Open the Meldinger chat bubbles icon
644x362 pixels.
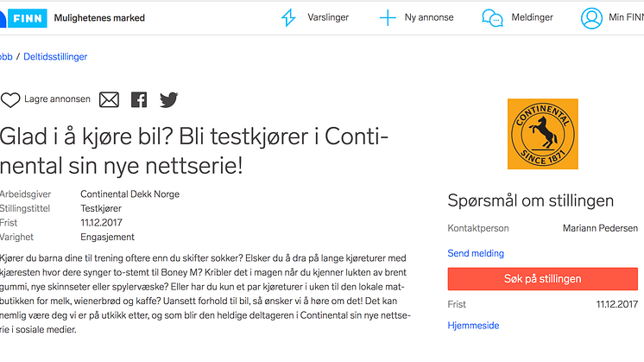click(492, 18)
